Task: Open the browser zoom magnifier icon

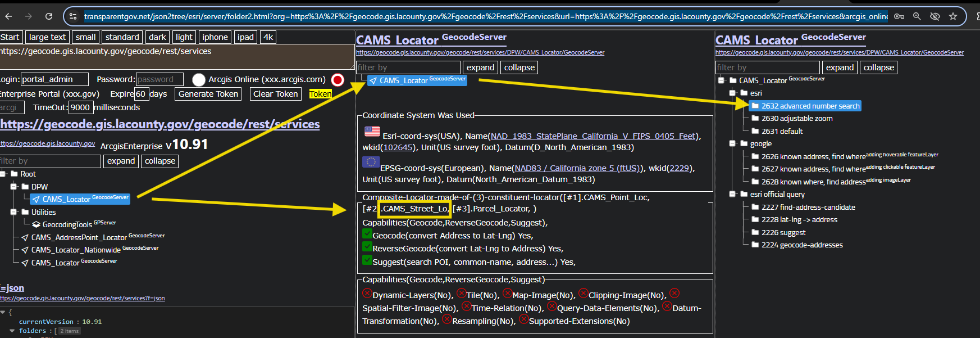Action: (x=917, y=16)
